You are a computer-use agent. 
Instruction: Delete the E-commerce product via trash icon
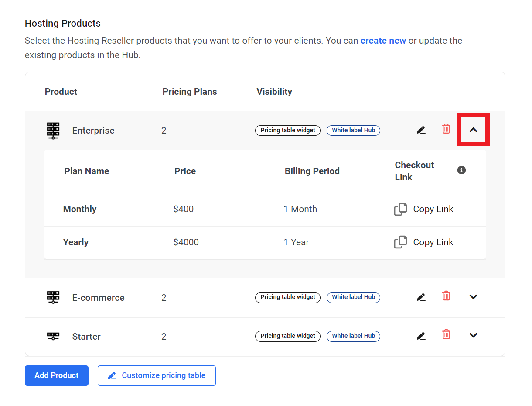446,296
